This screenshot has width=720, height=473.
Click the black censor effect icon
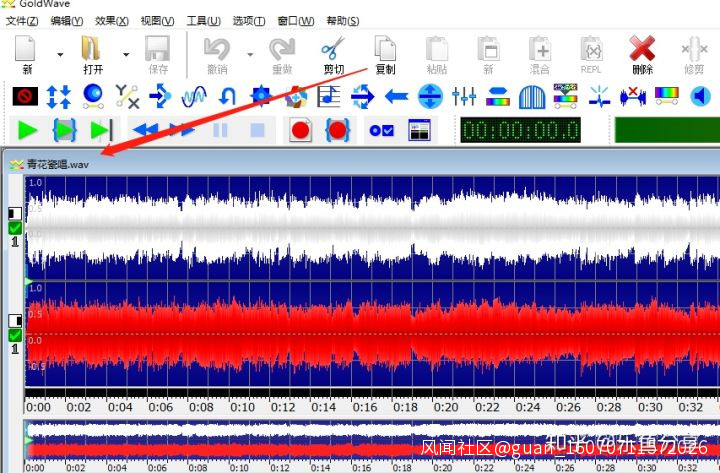click(25, 96)
